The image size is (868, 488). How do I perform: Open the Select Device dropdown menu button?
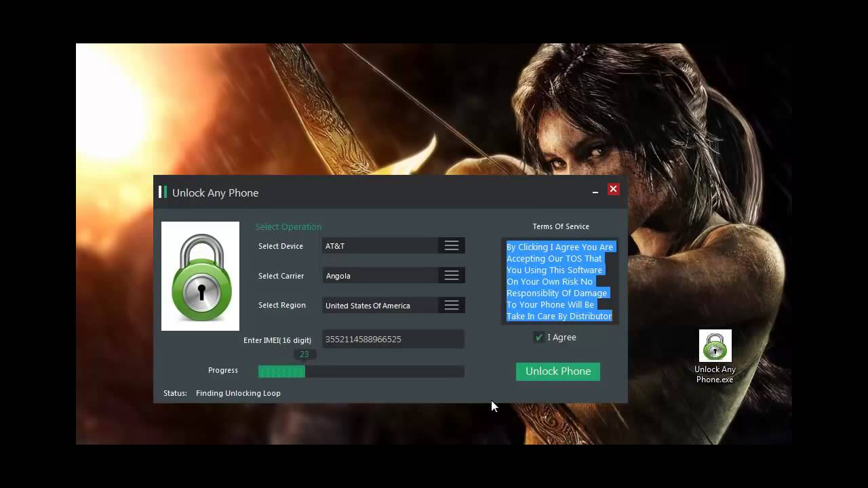pyautogui.click(x=452, y=245)
